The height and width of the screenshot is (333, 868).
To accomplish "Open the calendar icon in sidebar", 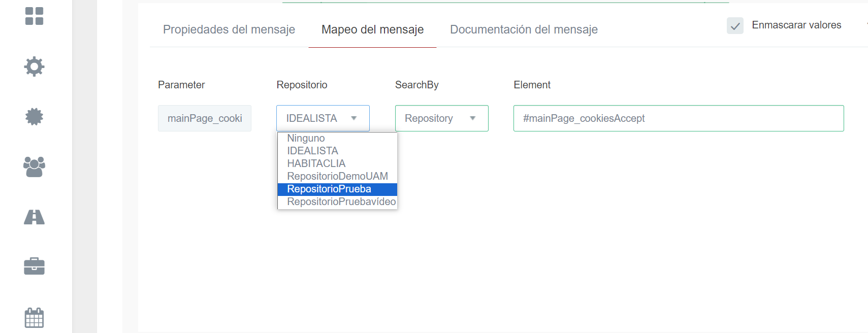I will pos(34,318).
